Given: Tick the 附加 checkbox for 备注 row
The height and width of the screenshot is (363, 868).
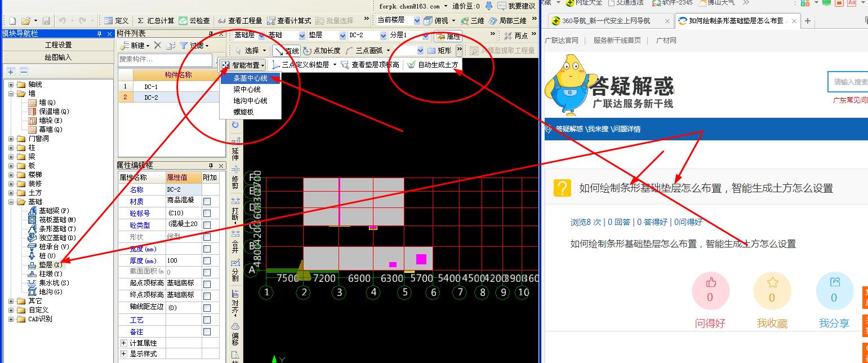Looking at the screenshot, I should [x=207, y=332].
